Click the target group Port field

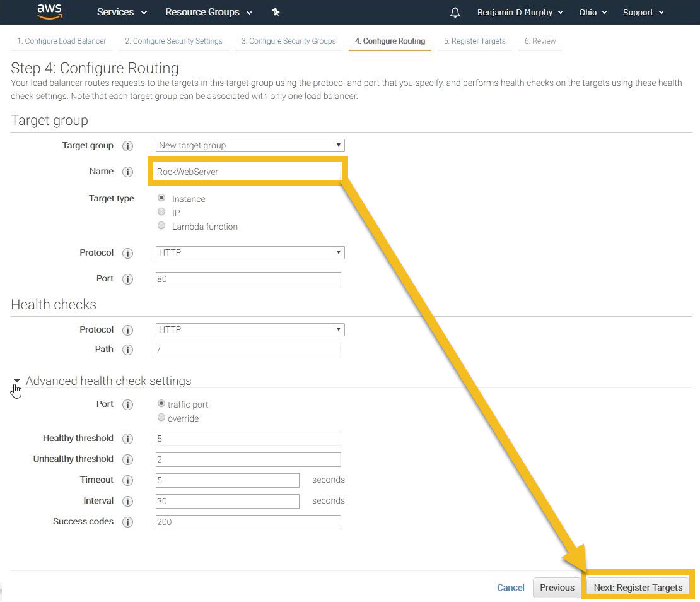click(x=248, y=280)
